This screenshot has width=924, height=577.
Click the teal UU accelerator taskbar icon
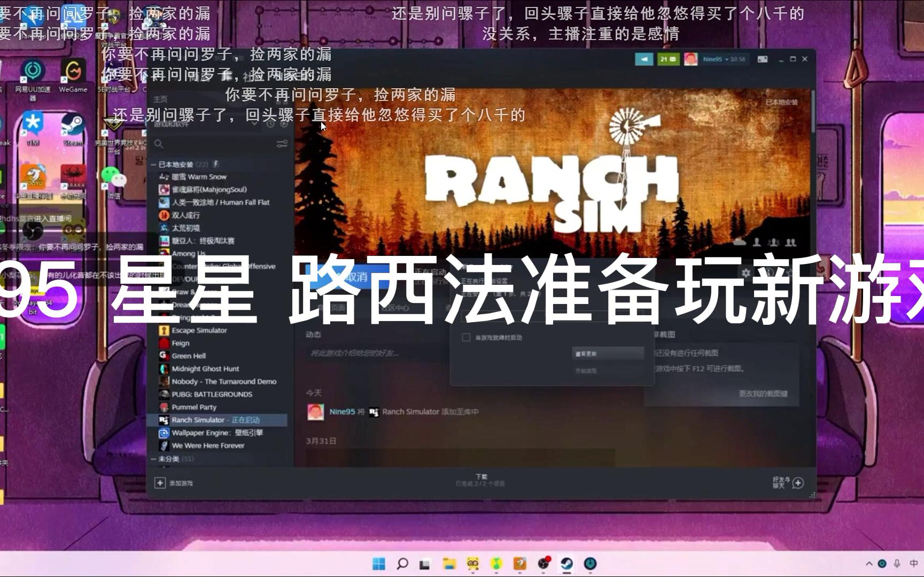590,564
